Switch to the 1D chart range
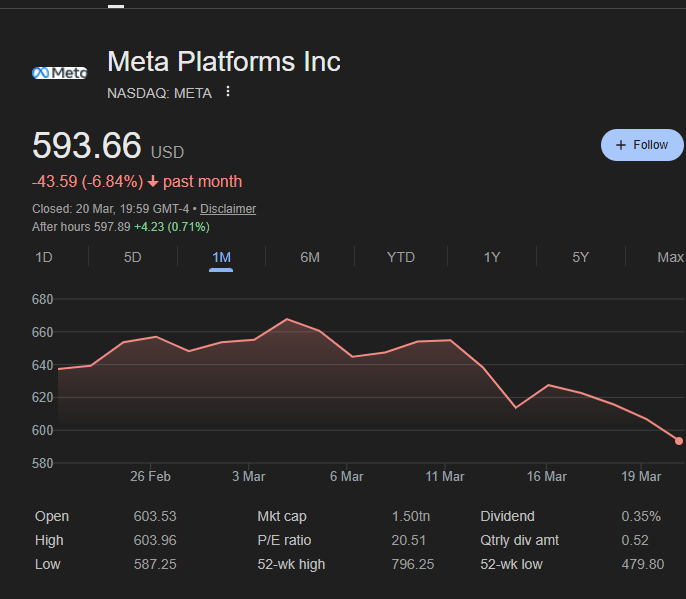This screenshot has height=599, width=686. pyautogui.click(x=44, y=257)
